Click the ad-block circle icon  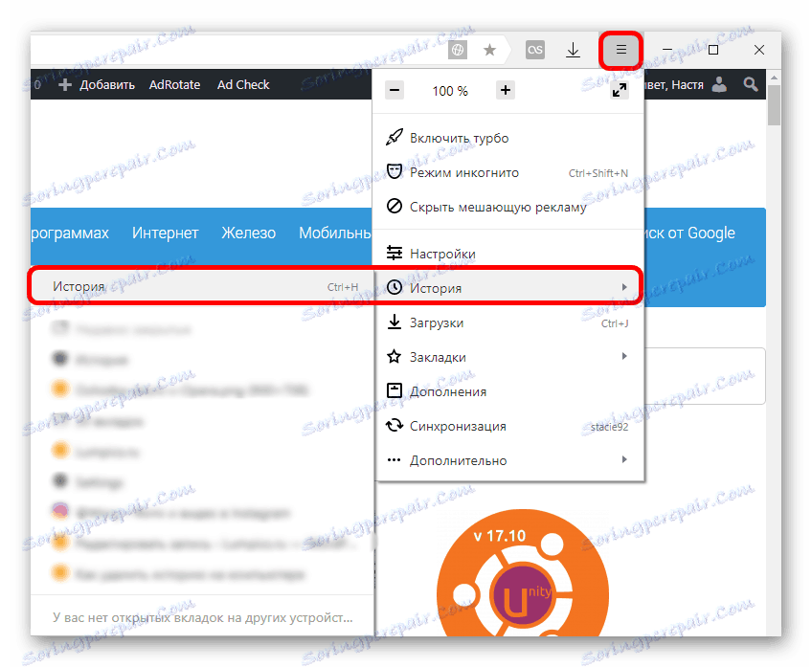(395, 206)
